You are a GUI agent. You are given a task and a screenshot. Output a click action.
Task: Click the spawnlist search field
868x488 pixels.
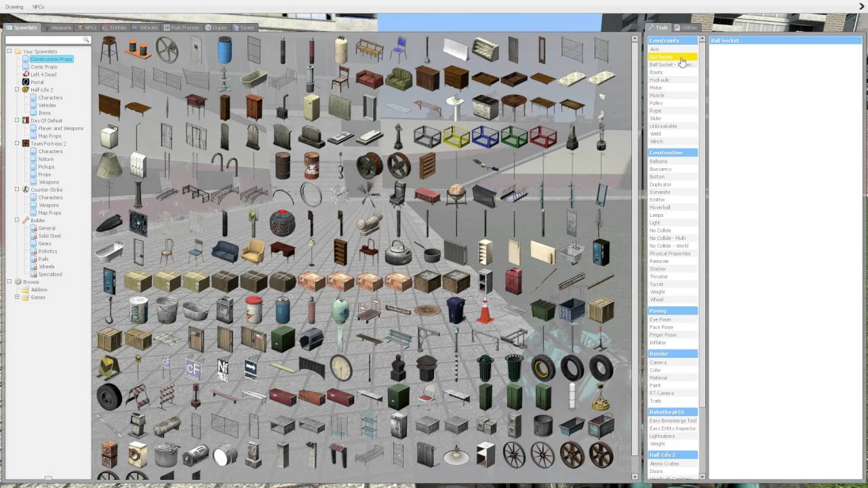48,41
